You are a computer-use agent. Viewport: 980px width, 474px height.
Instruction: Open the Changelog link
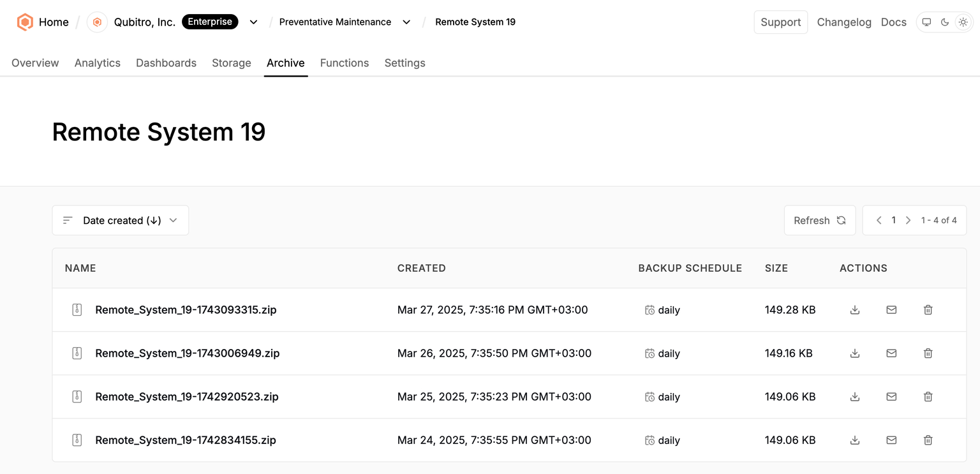(844, 22)
